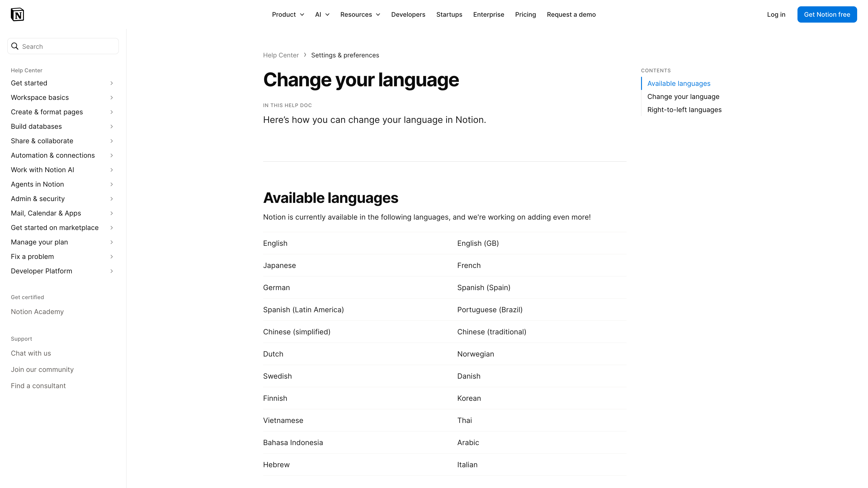Image resolution: width=868 pixels, height=488 pixels.
Task: Expand Fix a problem chevron
Action: [x=111, y=257]
